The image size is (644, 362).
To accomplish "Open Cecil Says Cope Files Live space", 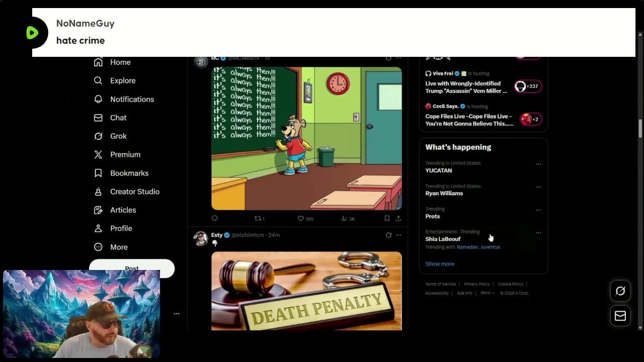I will coord(484,116).
